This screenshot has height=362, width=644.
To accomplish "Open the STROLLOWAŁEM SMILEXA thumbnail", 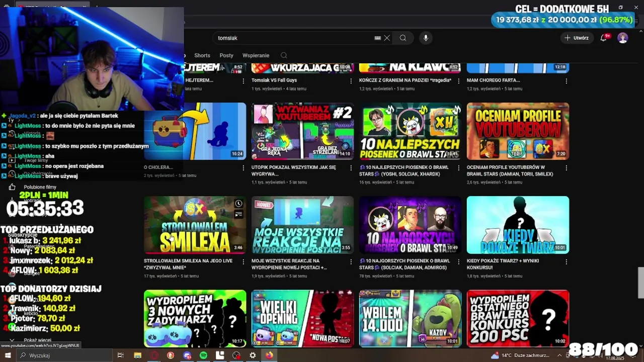I will [x=195, y=225].
